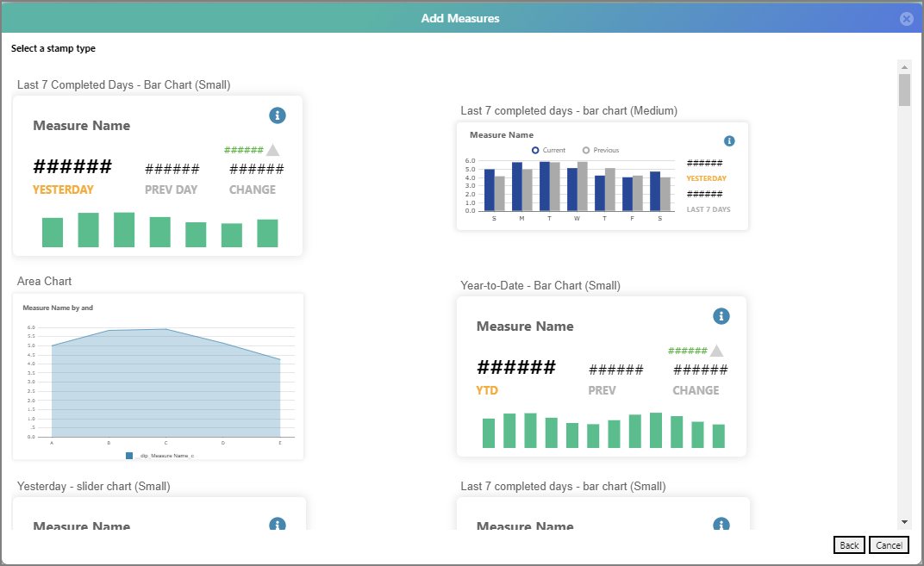Click change triangle indicator on Last 7 Completed Days card

(x=273, y=150)
